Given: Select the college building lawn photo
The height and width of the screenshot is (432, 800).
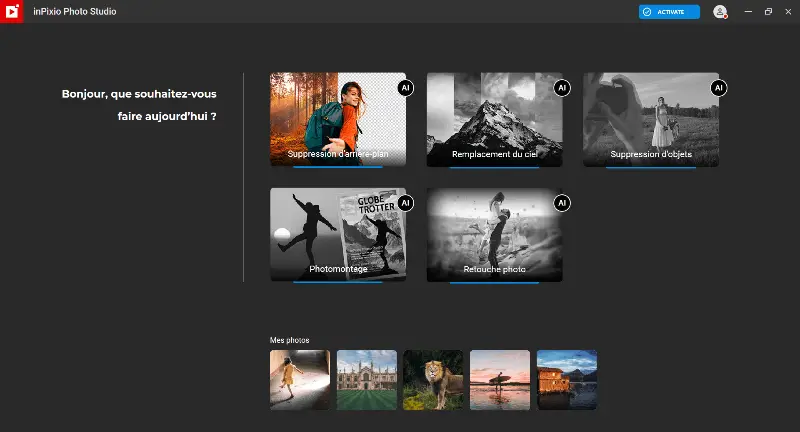Looking at the screenshot, I should pyautogui.click(x=367, y=379).
